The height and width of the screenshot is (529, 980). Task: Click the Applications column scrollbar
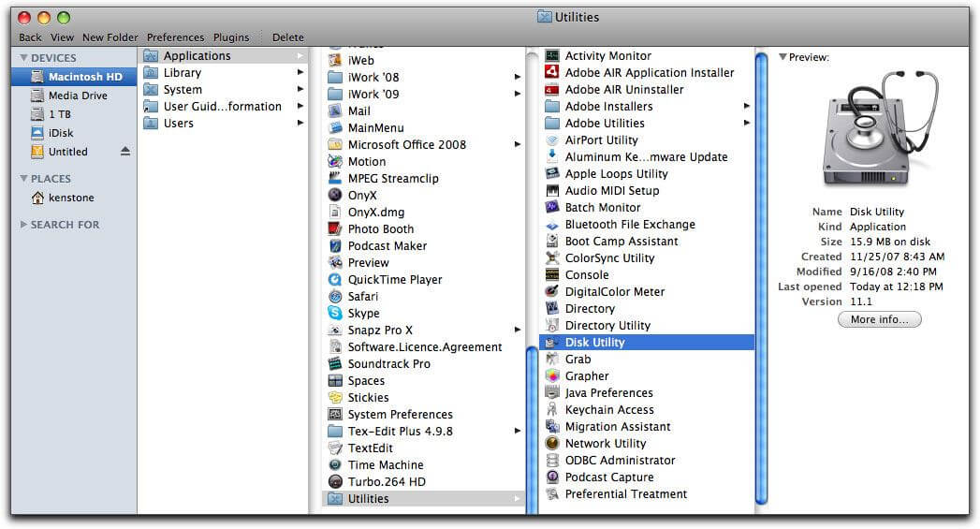pos(532,432)
